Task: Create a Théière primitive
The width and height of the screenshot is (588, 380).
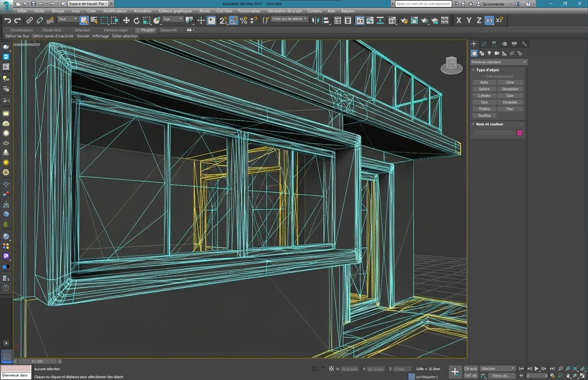Action: point(484,109)
